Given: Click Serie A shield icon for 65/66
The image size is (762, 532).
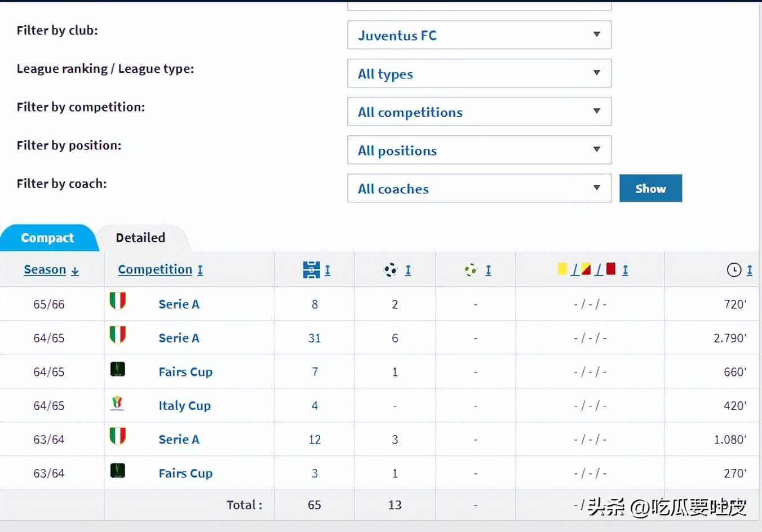Looking at the screenshot, I should point(117,301).
